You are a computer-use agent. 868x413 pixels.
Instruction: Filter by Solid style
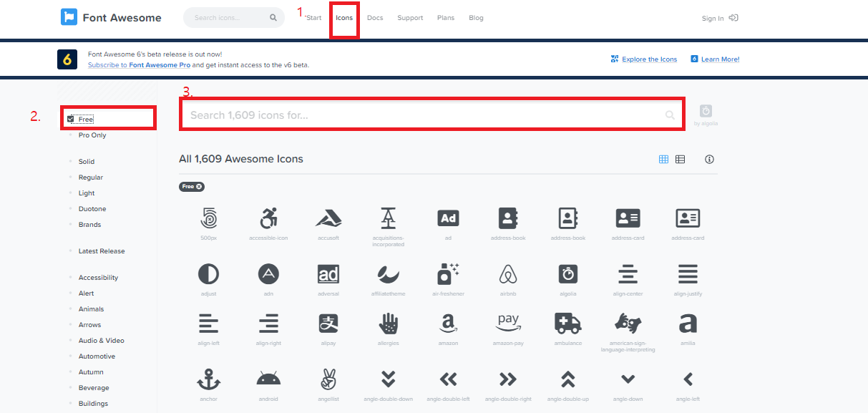(x=87, y=162)
